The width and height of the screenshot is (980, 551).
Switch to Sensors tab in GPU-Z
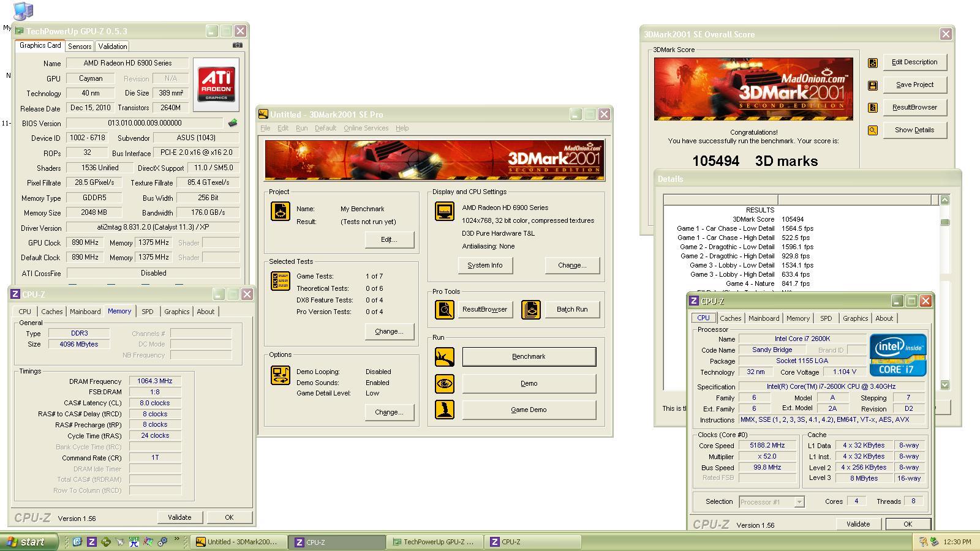[x=80, y=47]
